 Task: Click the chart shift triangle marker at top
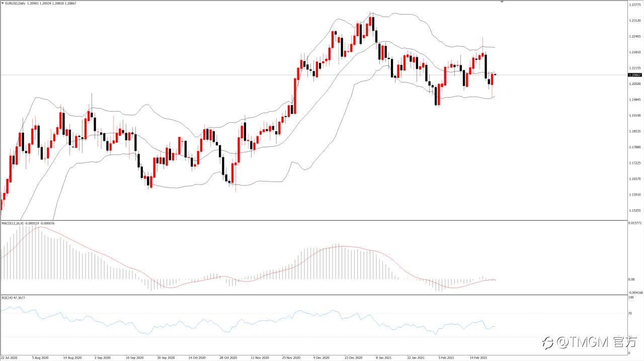(x=502, y=2)
